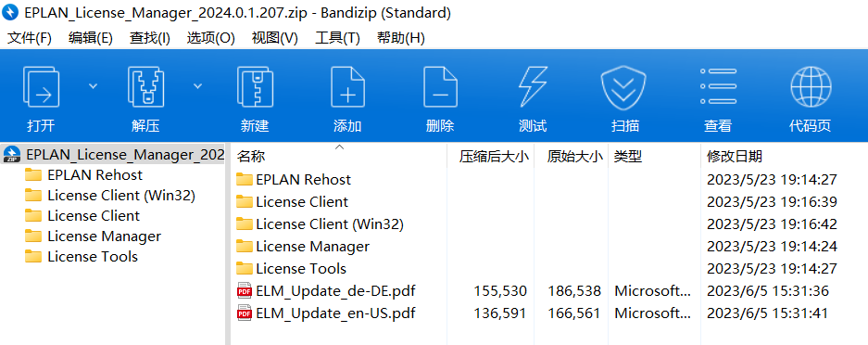Open the View (查看) list icon
This screenshot has height=345, width=868.
click(718, 87)
